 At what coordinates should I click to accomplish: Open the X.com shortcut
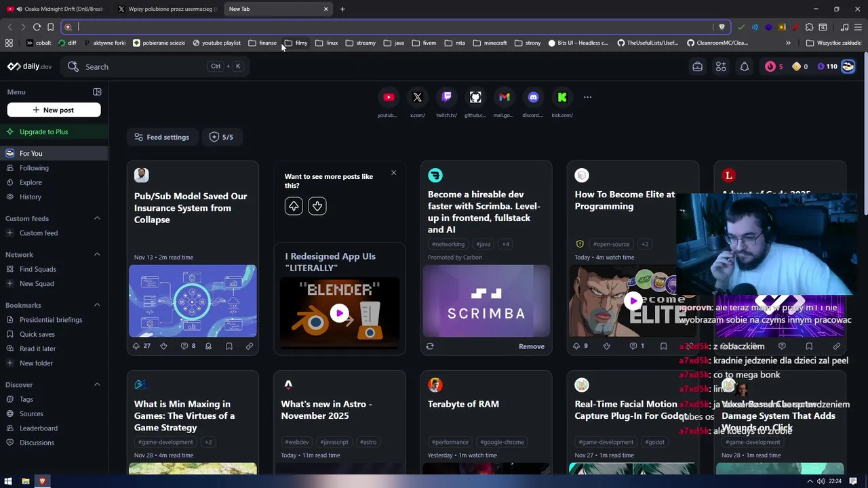tap(418, 98)
